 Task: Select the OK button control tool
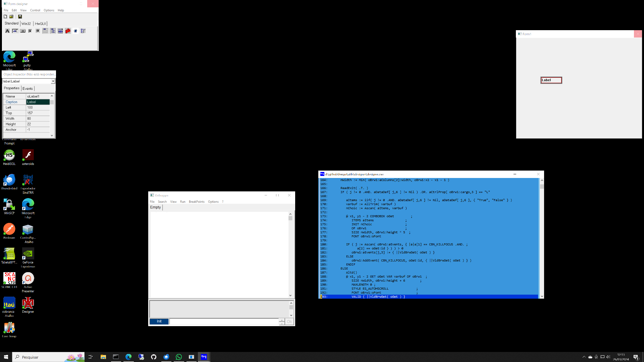pos(23,31)
